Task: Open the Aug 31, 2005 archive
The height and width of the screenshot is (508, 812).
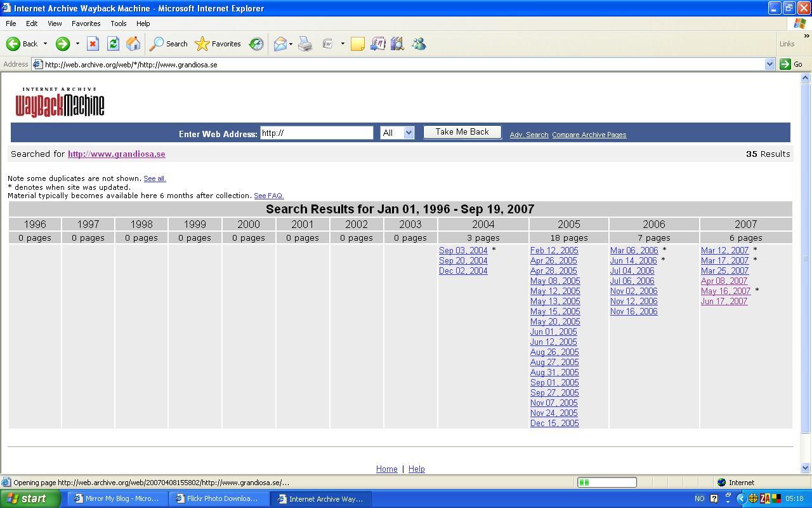Action: (554, 372)
